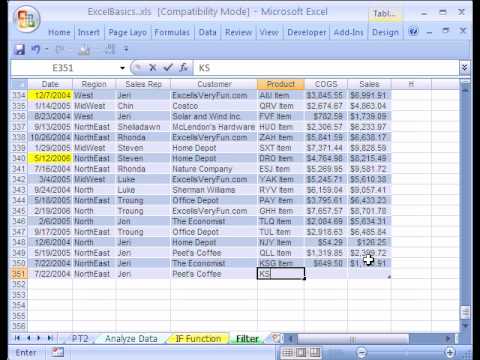Switch to Page Break Preview

point(314,352)
